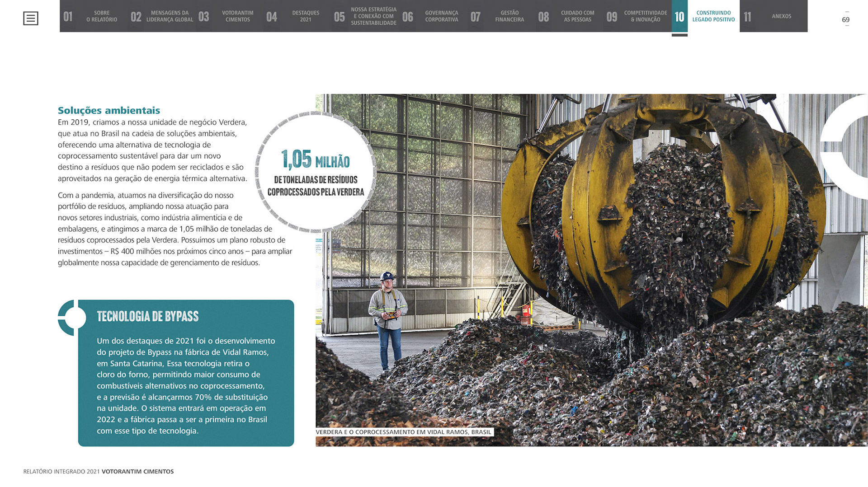Open chapter 07 Gestão Financeira
868x487 pixels.
501,16
